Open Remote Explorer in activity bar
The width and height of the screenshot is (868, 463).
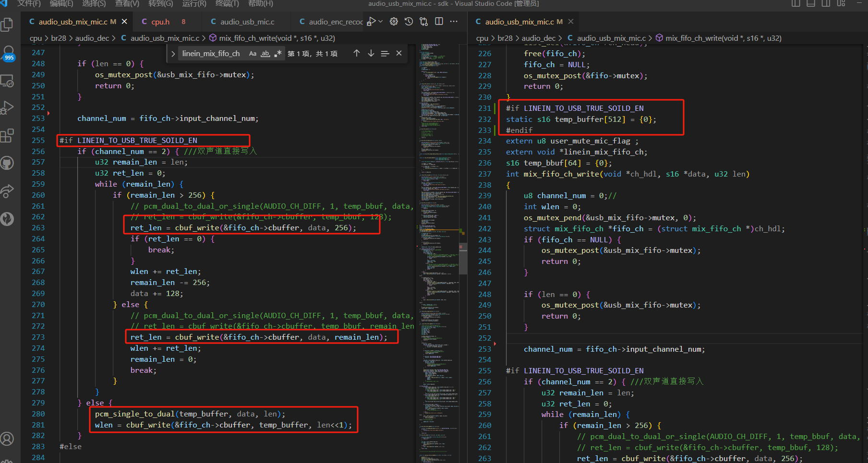[x=7, y=81]
